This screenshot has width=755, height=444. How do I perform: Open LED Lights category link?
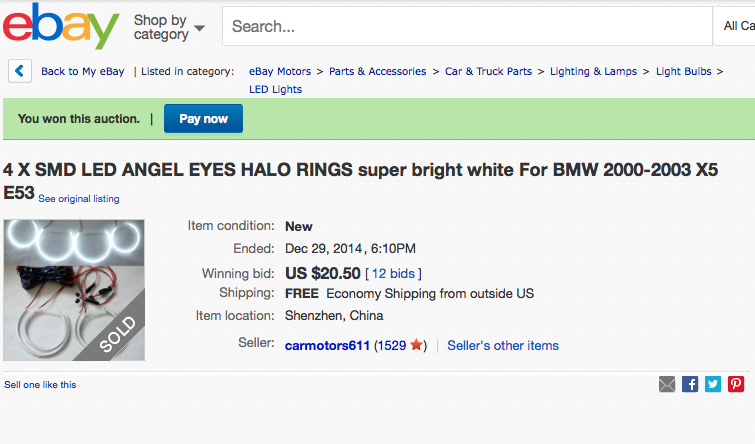click(275, 89)
